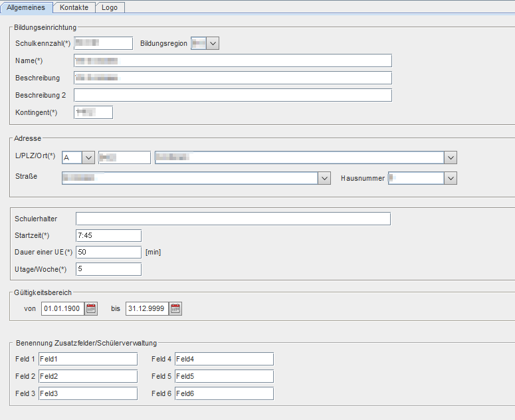Click the Dauer einer UE field
The width and height of the screenshot is (515, 420).
tap(109, 252)
